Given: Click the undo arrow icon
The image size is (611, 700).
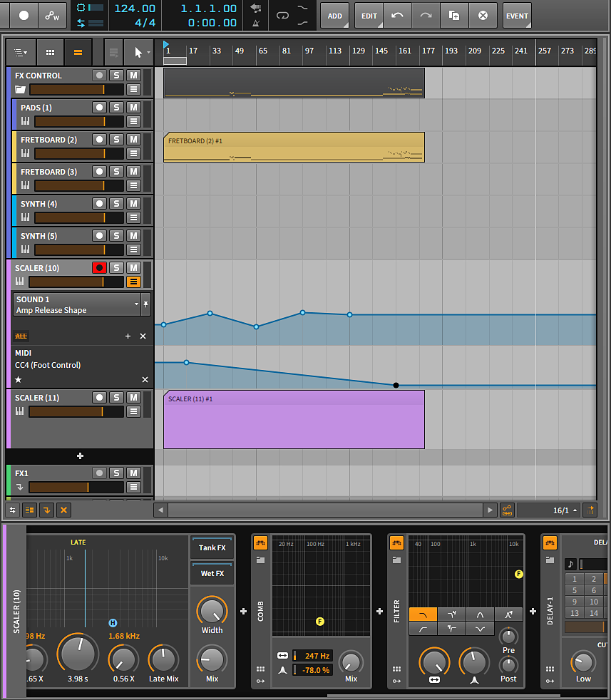Looking at the screenshot, I should (x=397, y=16).
